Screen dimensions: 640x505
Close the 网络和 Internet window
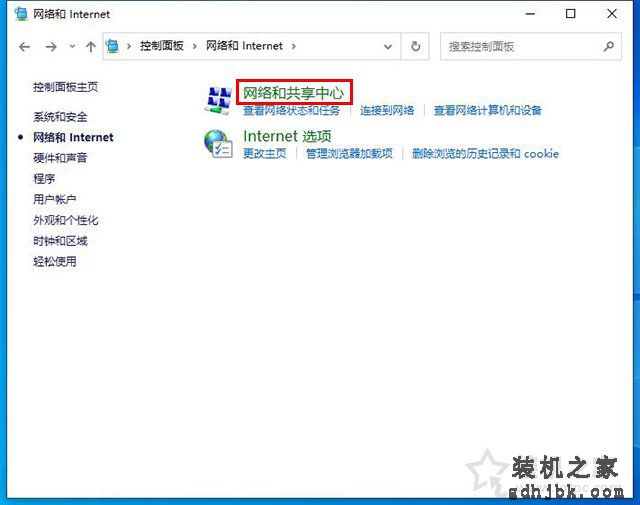(x=612, y=13)
